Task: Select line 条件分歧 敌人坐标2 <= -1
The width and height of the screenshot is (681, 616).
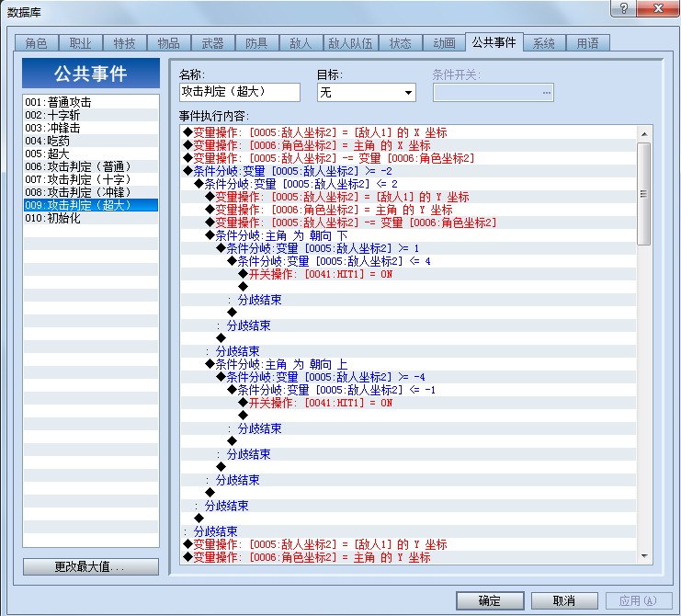Action: point(408,390)
